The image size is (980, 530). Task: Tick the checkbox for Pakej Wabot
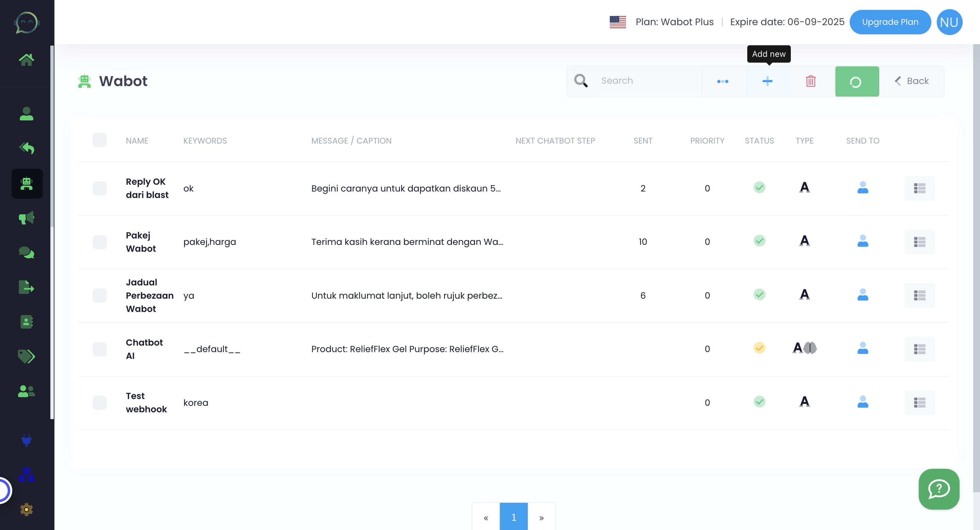coord(100,242)
